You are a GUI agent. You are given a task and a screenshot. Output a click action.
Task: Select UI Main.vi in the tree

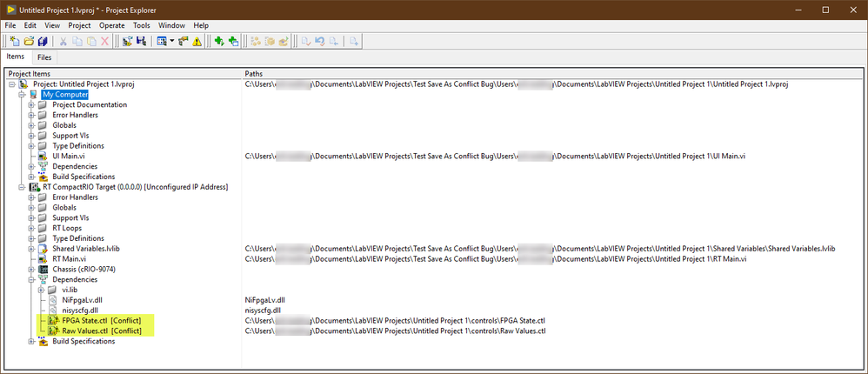[69, 157]
